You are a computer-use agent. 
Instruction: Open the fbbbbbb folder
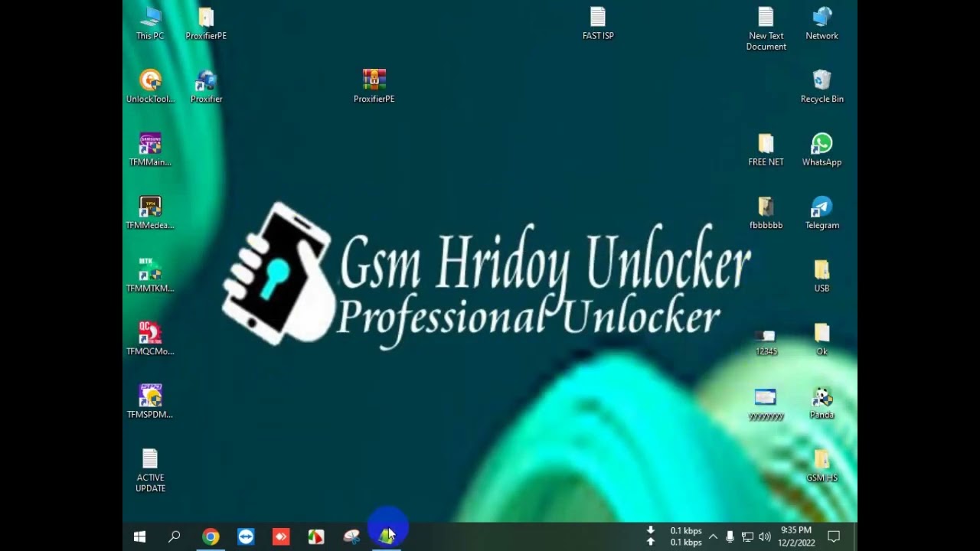tap(766, 212)
